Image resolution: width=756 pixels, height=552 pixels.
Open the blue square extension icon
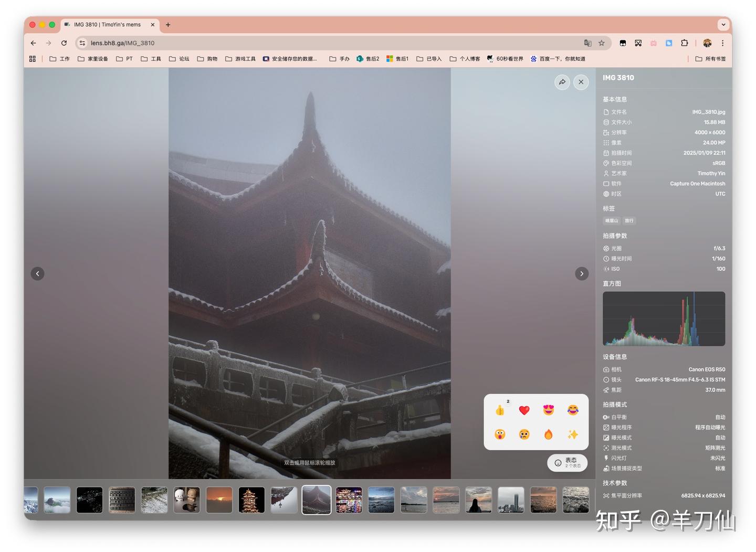click(x=669, y=43)
